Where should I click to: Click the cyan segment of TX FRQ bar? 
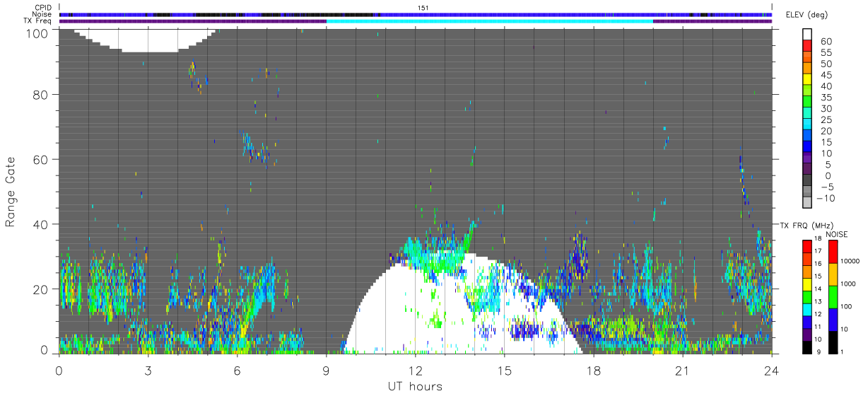[x=807, y=309]
